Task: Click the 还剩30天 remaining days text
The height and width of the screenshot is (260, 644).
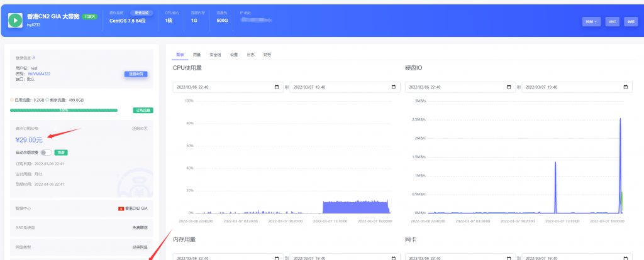Action: [139, 128]
